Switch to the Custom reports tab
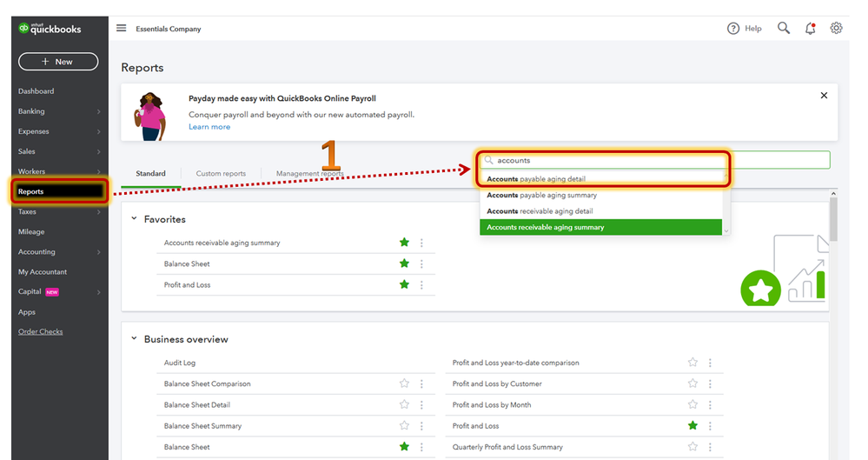This screenshot has height=460, width=868. (221, 174)
